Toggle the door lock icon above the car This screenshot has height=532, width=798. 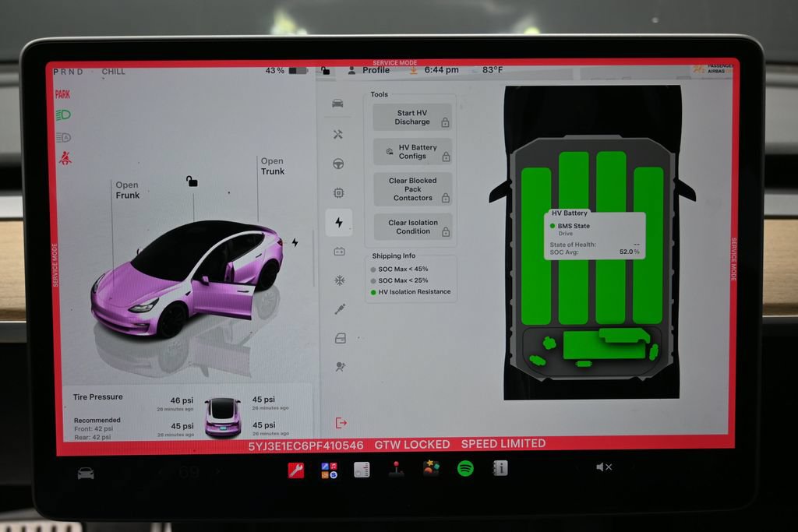192,181
